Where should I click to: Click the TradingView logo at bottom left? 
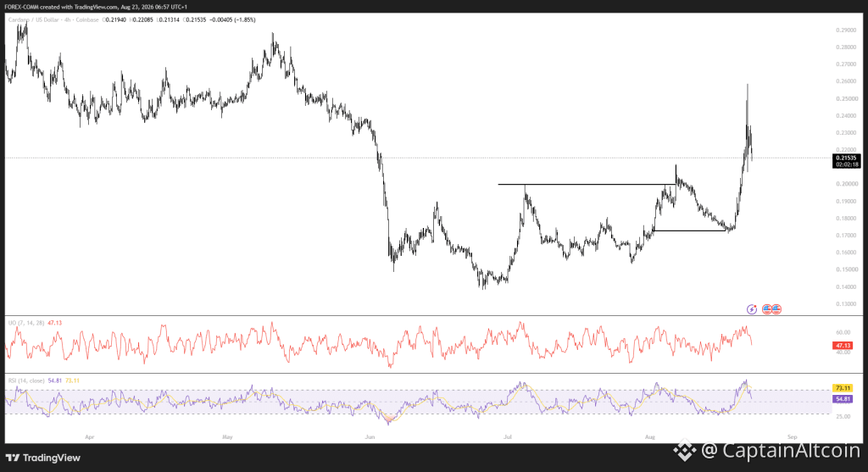click(43, 458)
